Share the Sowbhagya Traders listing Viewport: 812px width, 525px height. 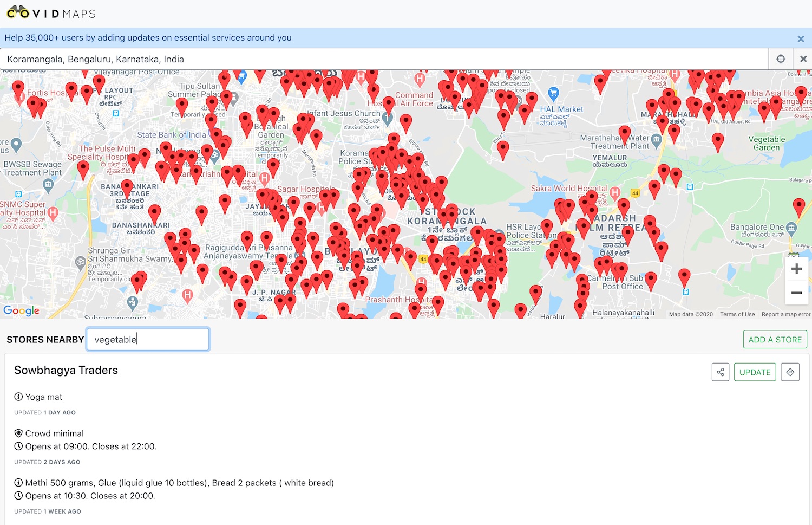(720, 372)
